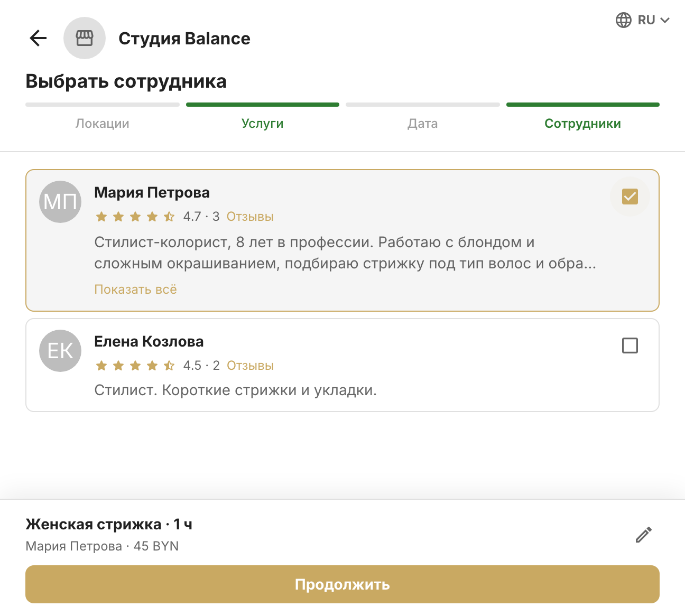Open Отзывы for Мария Петрова
Screen dimensions: 685x616
pyautogui.click(x=250, y=217)
